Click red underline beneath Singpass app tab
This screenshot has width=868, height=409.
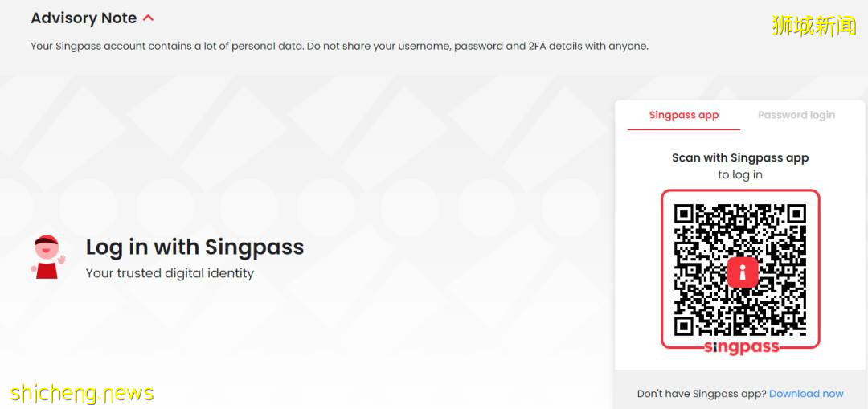point(683,129)
